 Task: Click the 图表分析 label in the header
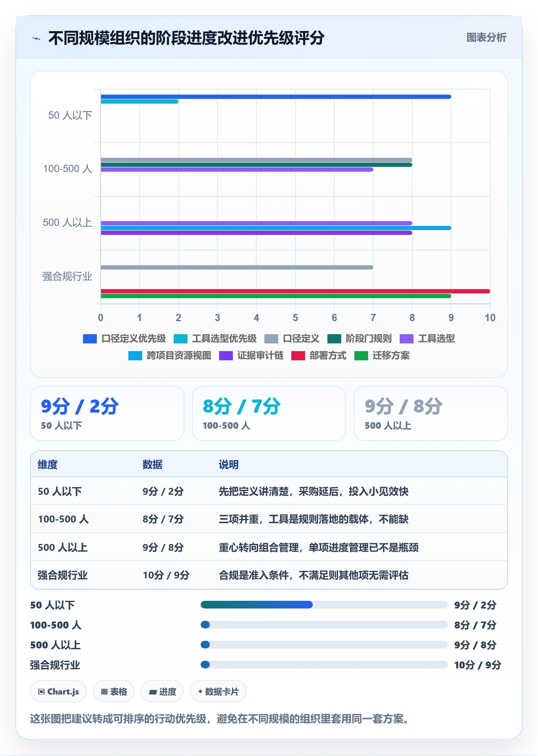tap(486, 38)
